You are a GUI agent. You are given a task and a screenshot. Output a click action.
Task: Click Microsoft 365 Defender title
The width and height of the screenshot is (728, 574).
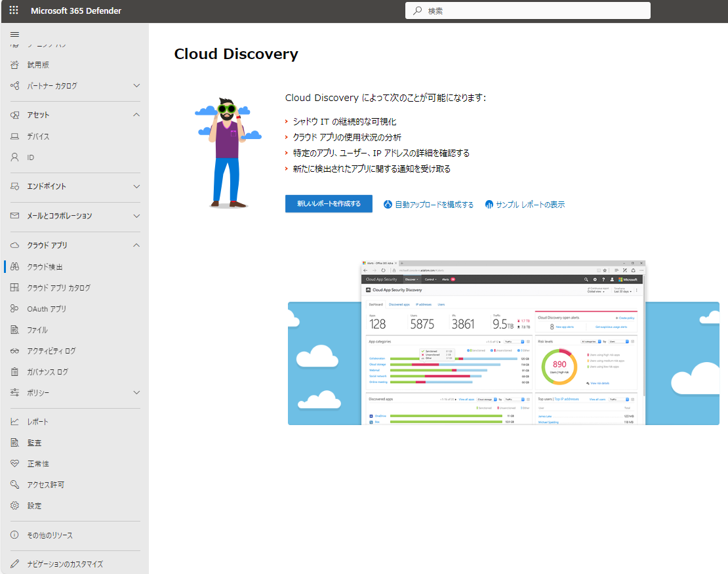(x=76, y=10)
